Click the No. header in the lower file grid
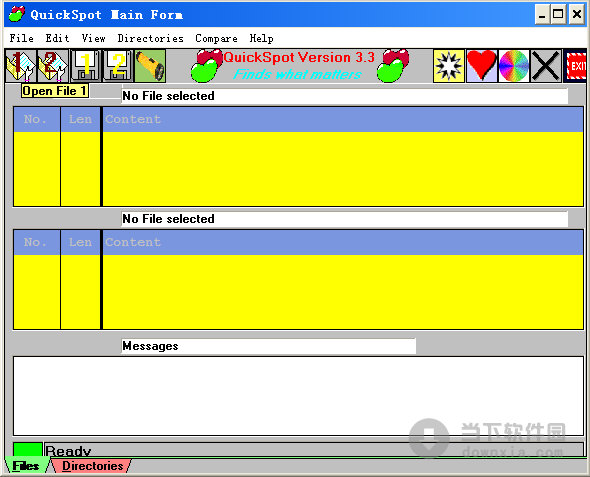 (37, 242)
